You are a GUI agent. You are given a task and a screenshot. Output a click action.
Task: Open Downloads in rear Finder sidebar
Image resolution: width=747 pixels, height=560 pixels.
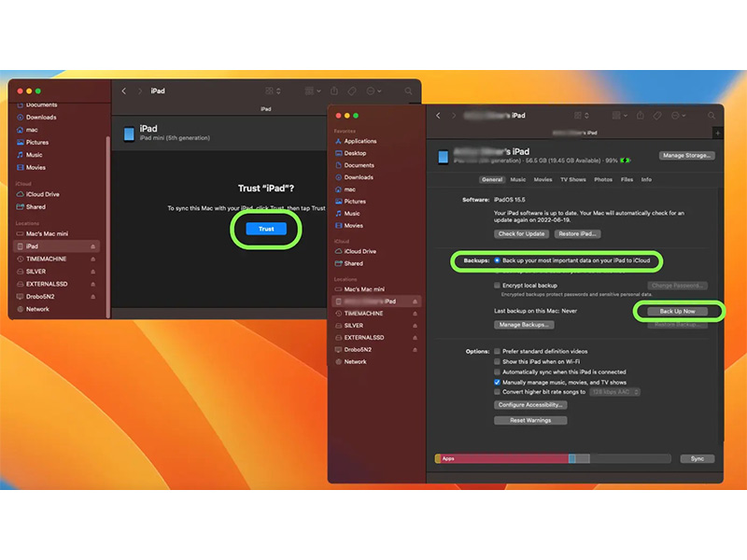coord(41,118)
